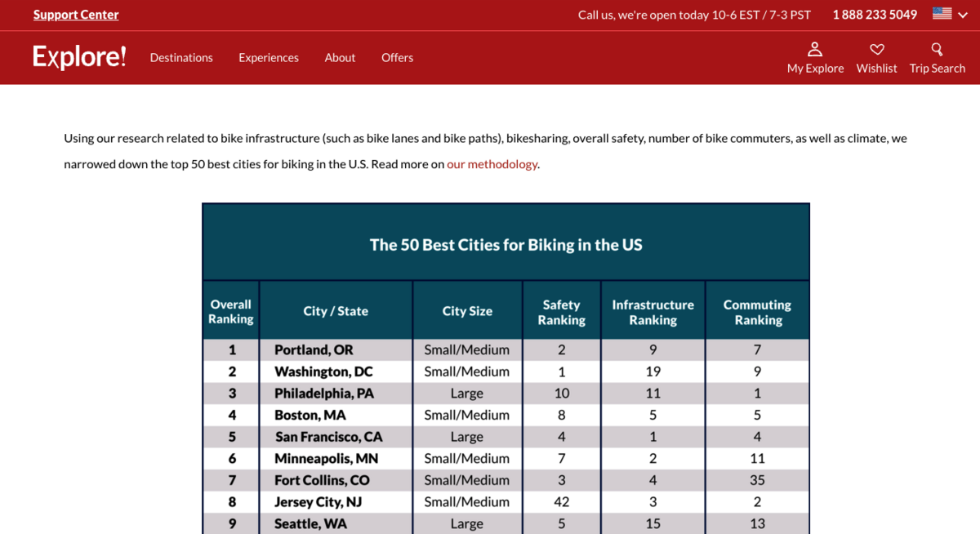The image size is (980, 534).
Task: Click the Trip Search magnifier icon
Action: (937, 50)
